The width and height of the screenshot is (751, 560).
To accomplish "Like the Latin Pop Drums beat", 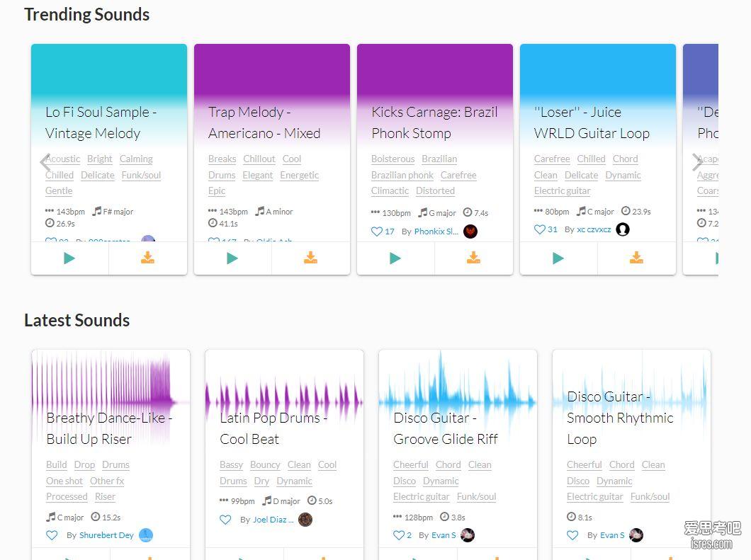I will click(x=225, y=520).
